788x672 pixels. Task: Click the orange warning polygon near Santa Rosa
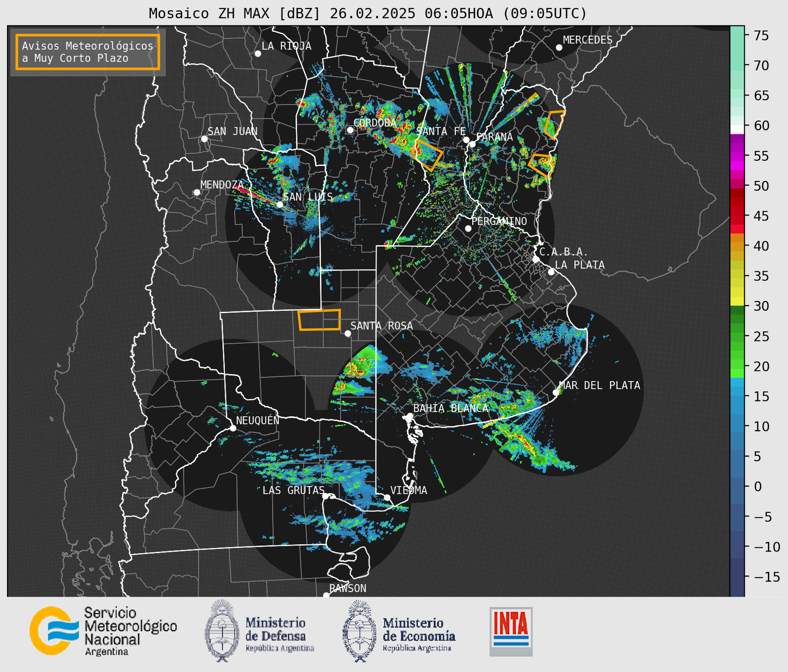click(x=319, y=320)
